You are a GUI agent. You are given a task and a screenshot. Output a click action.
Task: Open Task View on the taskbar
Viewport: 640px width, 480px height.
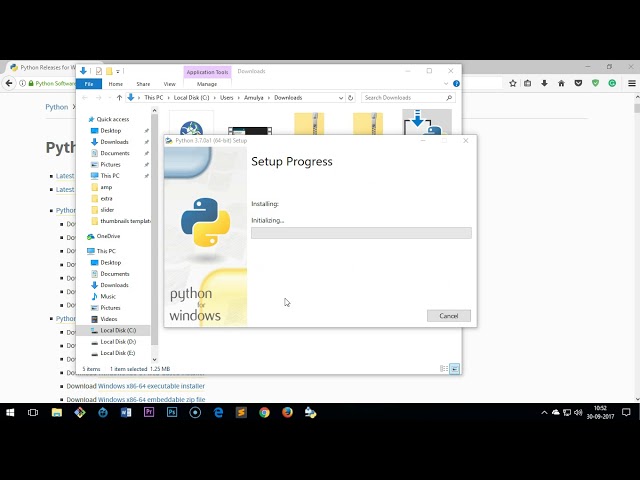(x=33, y=413)
